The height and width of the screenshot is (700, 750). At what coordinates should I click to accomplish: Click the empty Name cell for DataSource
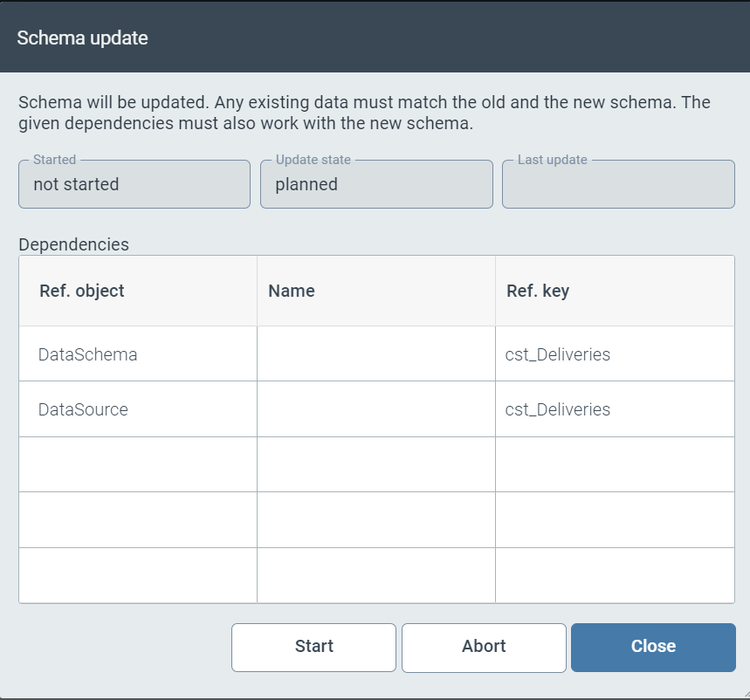click(x=375, y=408)
